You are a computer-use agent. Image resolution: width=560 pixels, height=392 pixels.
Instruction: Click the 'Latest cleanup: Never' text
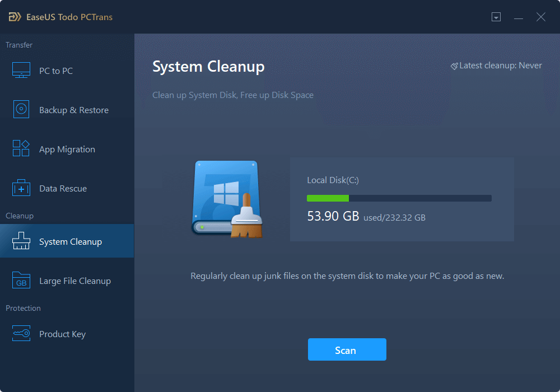[500, 66]
